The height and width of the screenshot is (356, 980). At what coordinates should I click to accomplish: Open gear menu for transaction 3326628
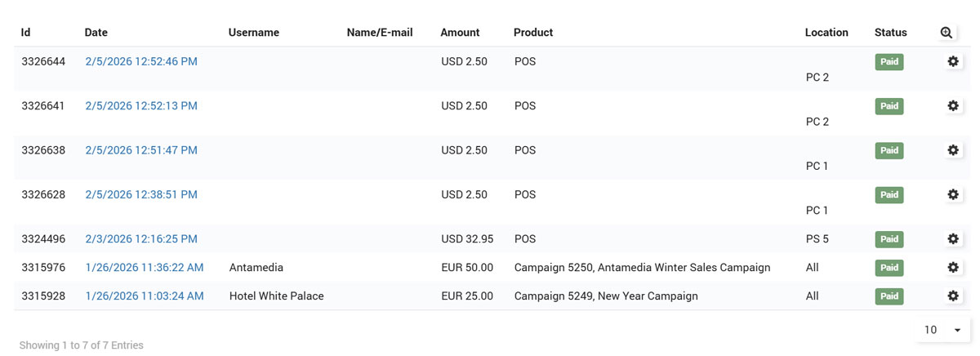[x=952, y=194]
